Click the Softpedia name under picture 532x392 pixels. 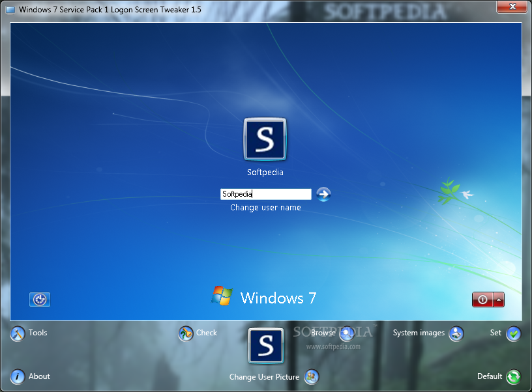click(x=265, y=173)
